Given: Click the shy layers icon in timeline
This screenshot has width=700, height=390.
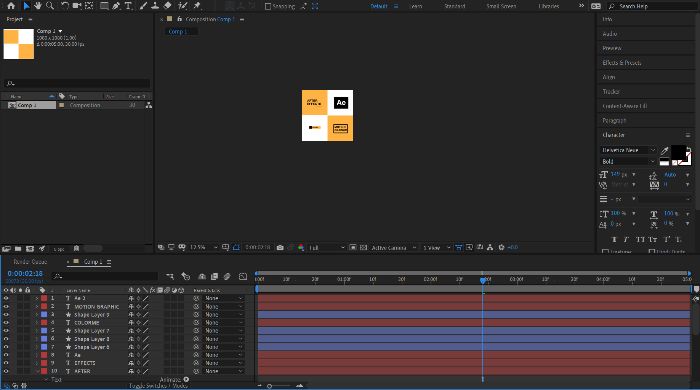Looking at the screenshot, I should (202, 277).
